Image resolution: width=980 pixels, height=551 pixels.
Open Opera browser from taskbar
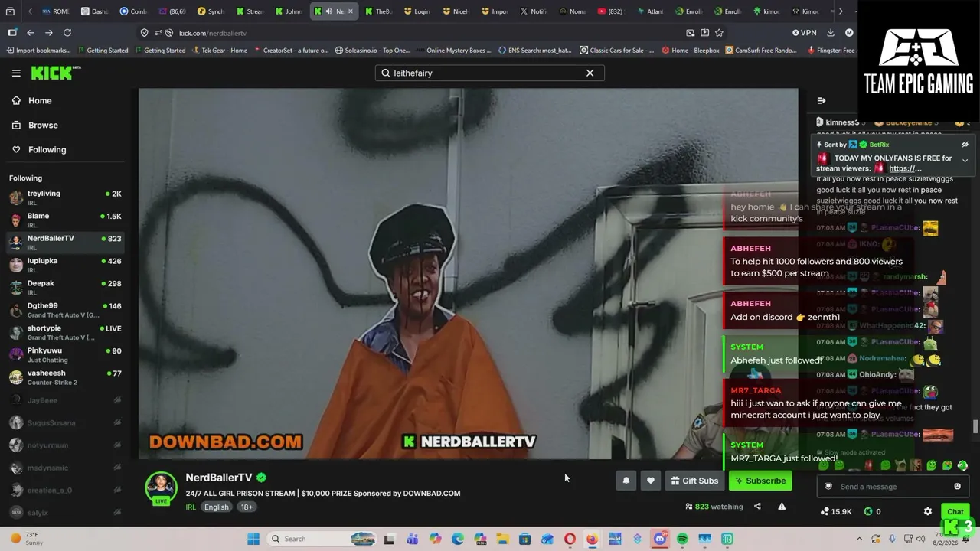click(570, 539)
